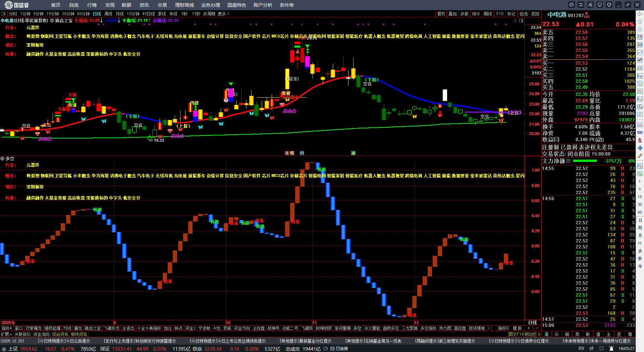Expand the 更多 period options dropdown

point(223,14)
